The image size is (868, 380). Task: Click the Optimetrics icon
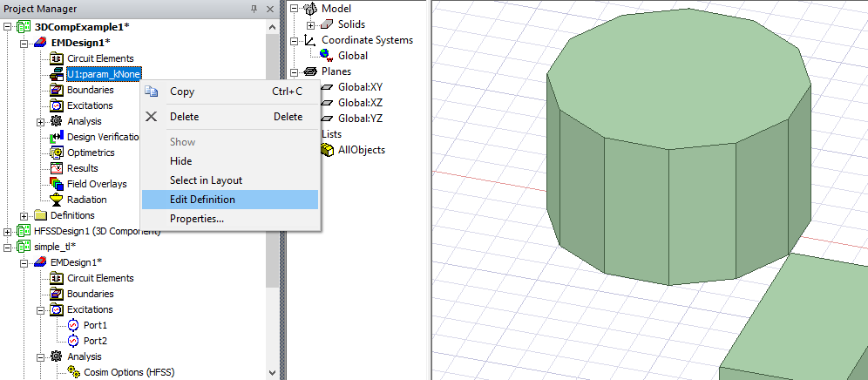coord(57,153)
